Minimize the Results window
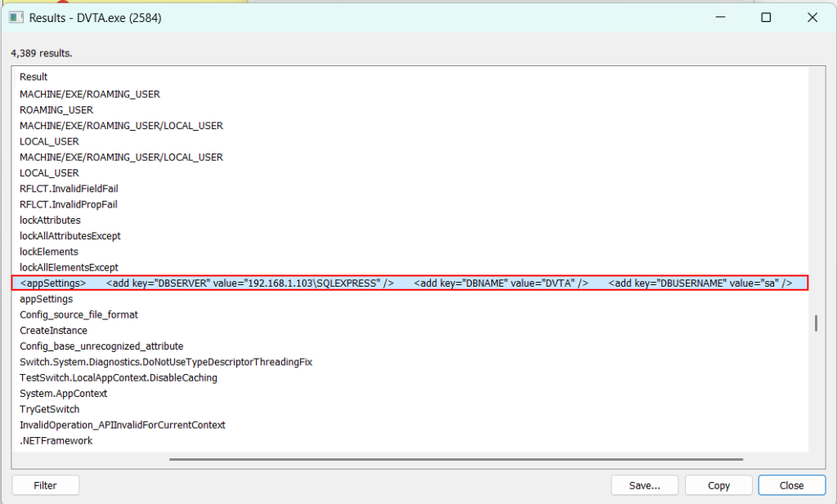 720,17
